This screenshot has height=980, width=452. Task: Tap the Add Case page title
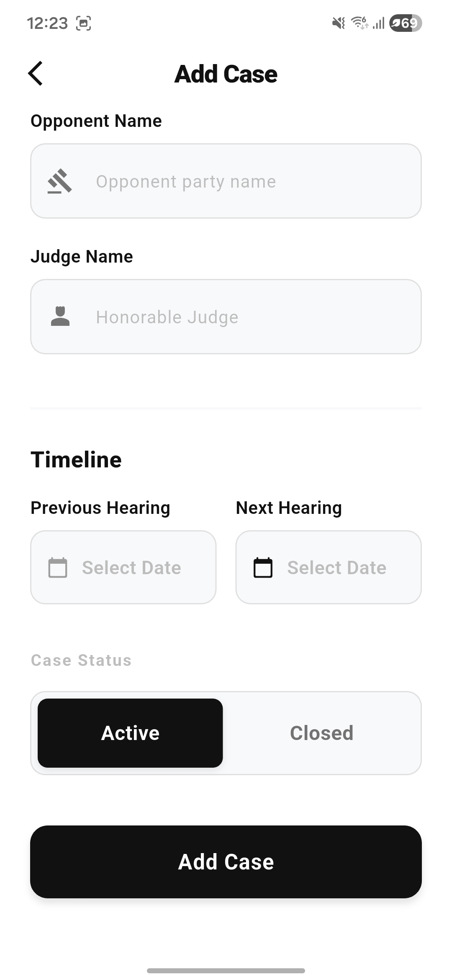click(226, 74)
